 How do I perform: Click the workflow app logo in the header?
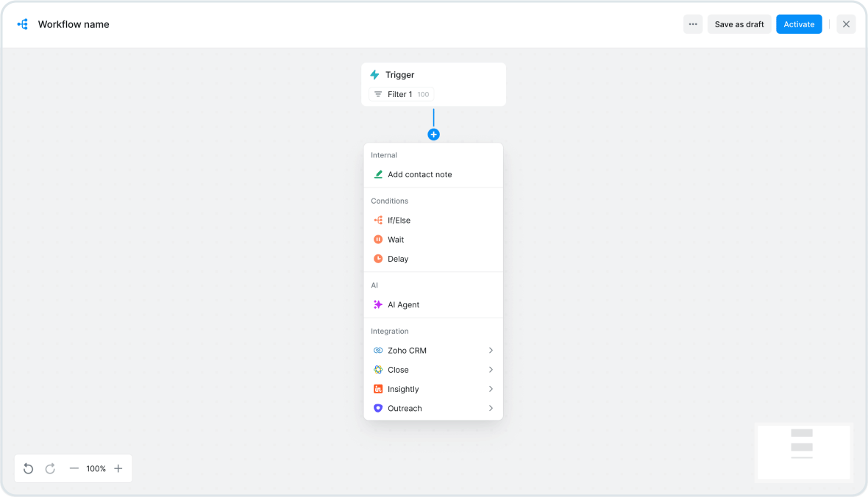coord(22,24)
